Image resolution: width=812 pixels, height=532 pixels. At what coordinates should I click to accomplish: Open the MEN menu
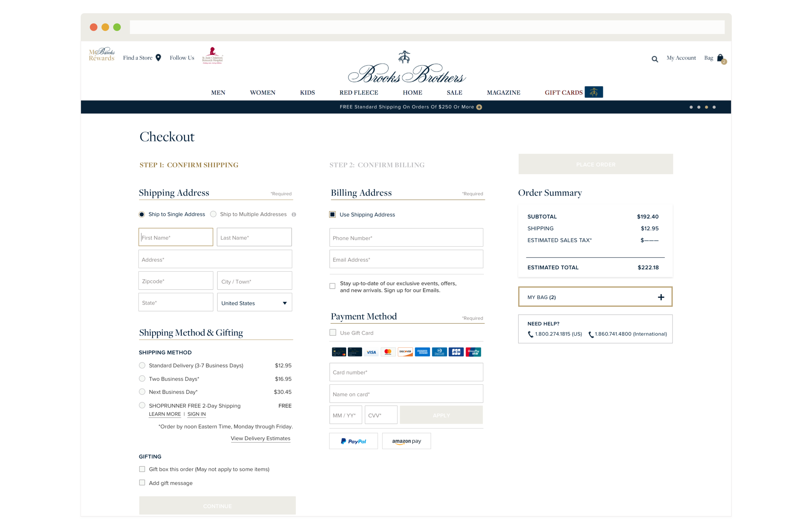218,93
